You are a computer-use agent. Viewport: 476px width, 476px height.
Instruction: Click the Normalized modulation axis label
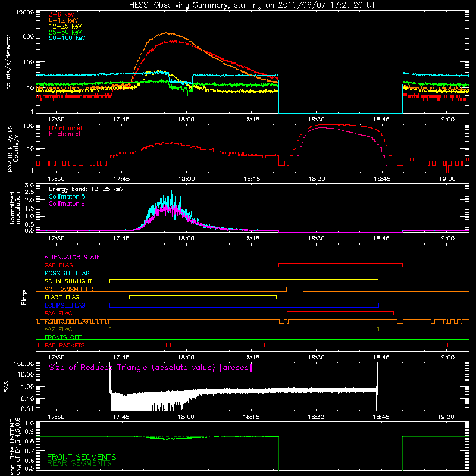coord(14,208)
